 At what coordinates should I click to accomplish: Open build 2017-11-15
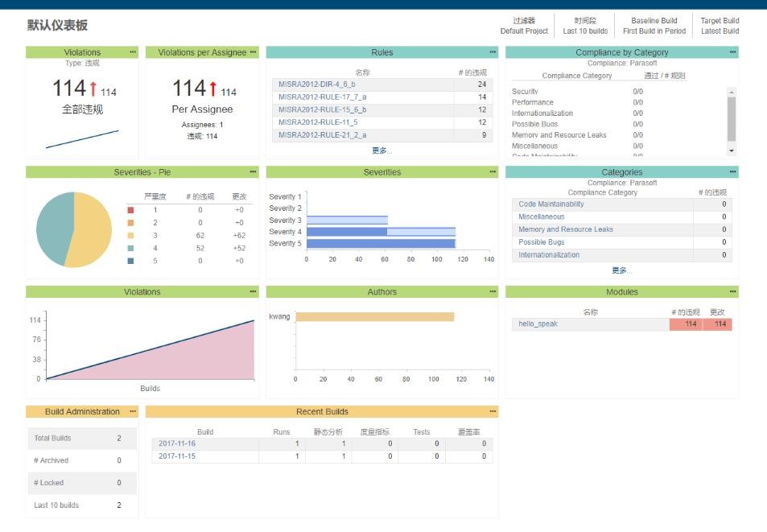tap(176, 456)
